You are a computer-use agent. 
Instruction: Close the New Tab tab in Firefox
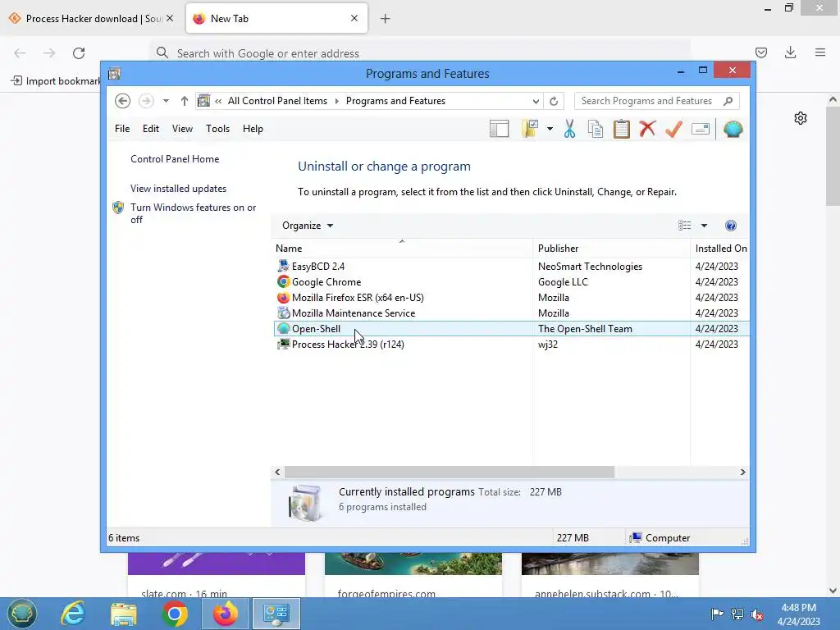coord(354,18)
